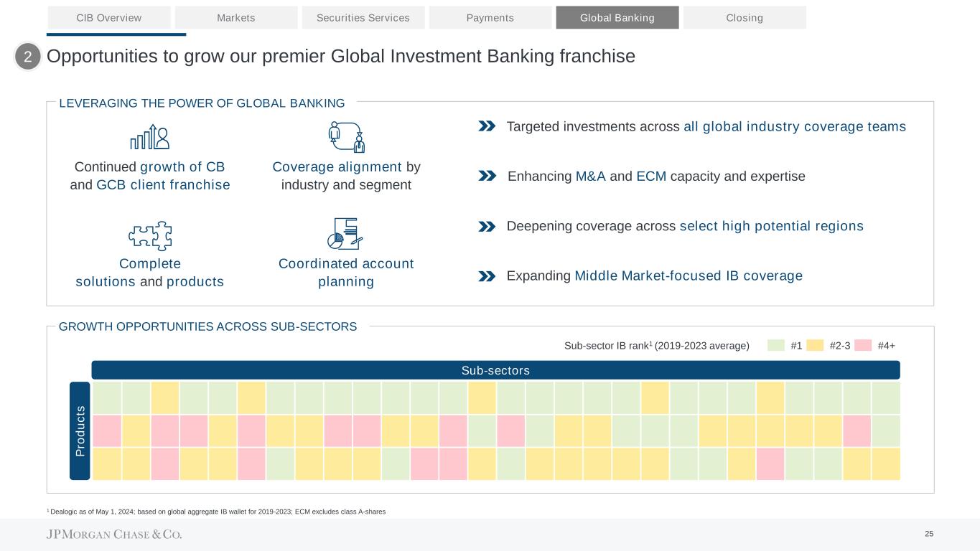The width and height of the screenshot is (980, 551).
Task: Click the pink #4+ legend swatch
Action: tap(864, 345)
